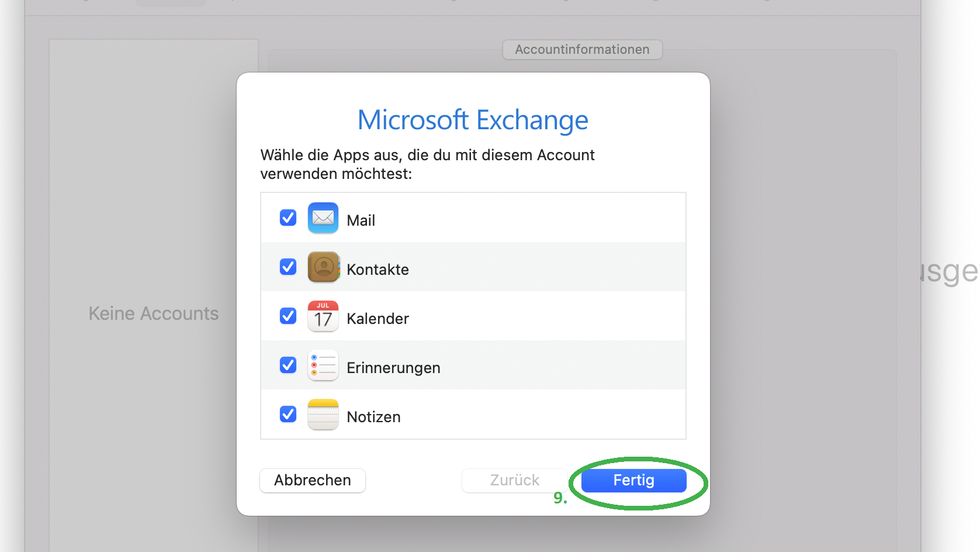Go back with the Zurück button
Image resolution: width=980 pixels, height=552 pixels.
point(514,481)
